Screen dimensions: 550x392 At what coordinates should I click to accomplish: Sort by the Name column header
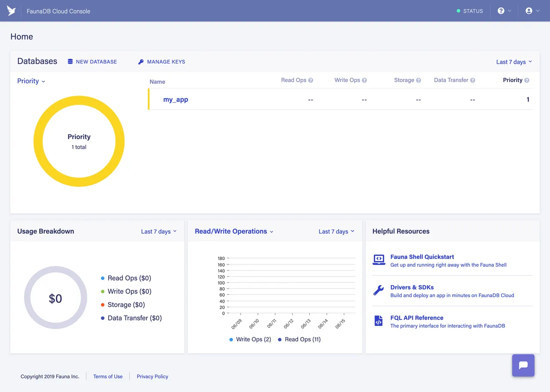157,82
